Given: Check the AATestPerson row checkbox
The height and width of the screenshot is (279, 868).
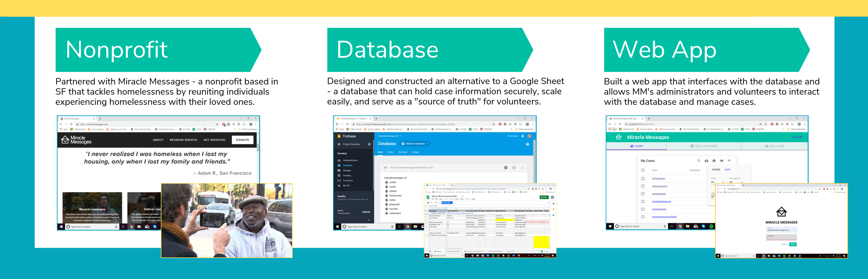Looking at the screenshot, I should (643, 179).
